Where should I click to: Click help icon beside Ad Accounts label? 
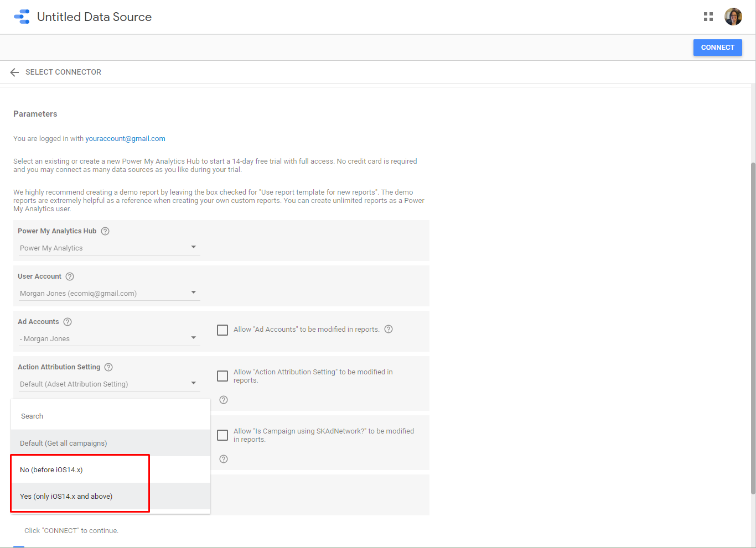(68, 322)
